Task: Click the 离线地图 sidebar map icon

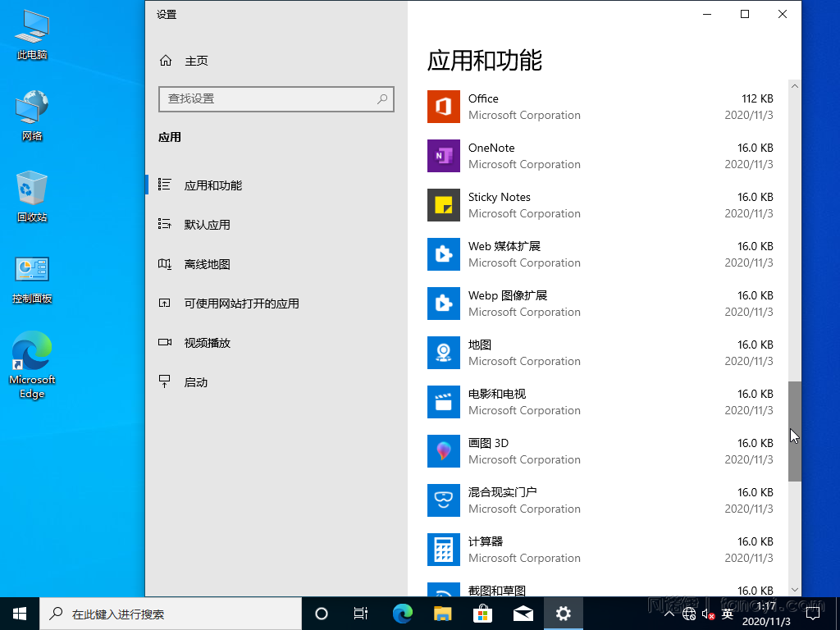Action: (164, 263)
